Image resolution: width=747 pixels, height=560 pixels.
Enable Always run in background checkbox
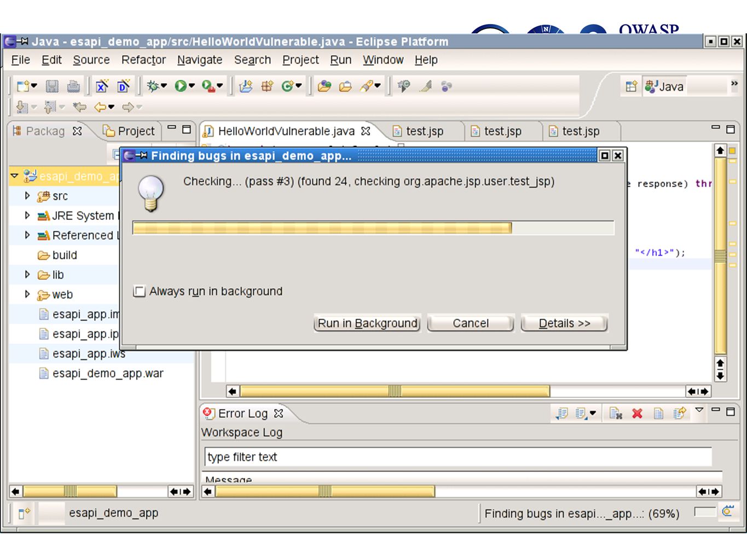pyautogui.click(x=140, y=291)
